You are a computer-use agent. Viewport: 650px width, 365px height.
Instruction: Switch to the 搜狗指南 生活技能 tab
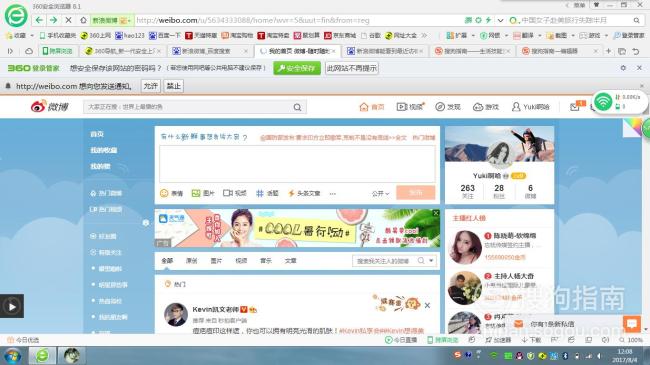[x=473, y=51]
